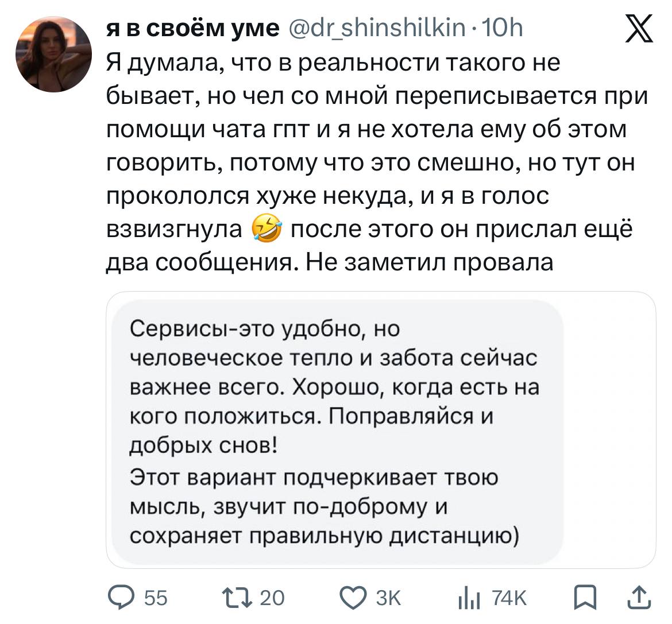The image size is (672, 624).
Task: Click the laughing emoji in the tweet
Action: point(267,230)
